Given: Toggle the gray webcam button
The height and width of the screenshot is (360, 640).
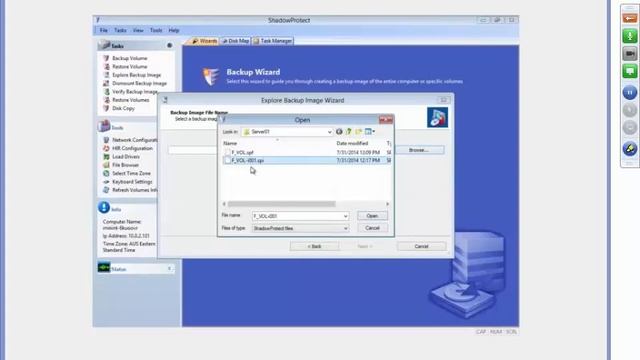Looking at the screenshot, I should (630, 54).
